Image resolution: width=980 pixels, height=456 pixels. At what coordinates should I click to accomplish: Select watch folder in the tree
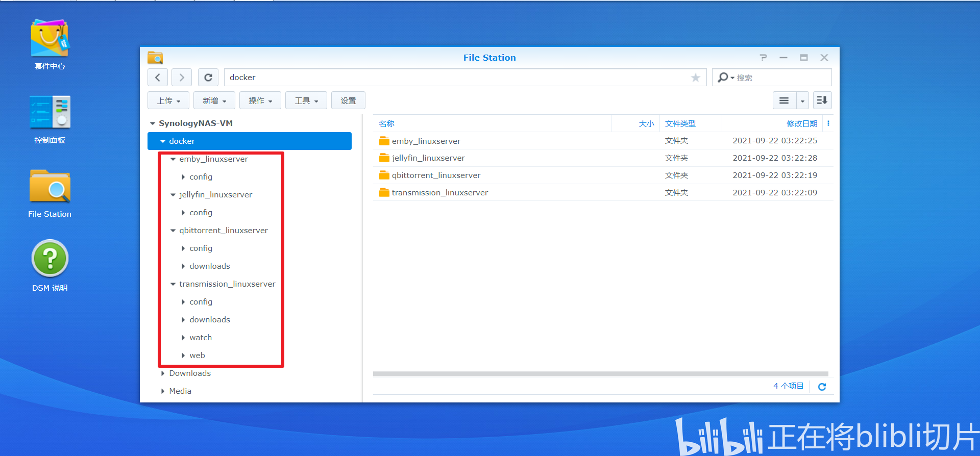[201, 338]
